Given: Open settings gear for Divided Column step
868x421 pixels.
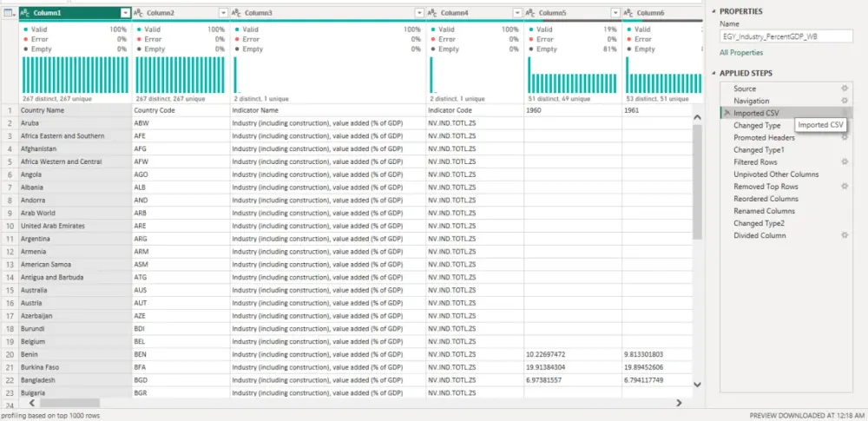Looking at the screenshot, I should (845, 235).
